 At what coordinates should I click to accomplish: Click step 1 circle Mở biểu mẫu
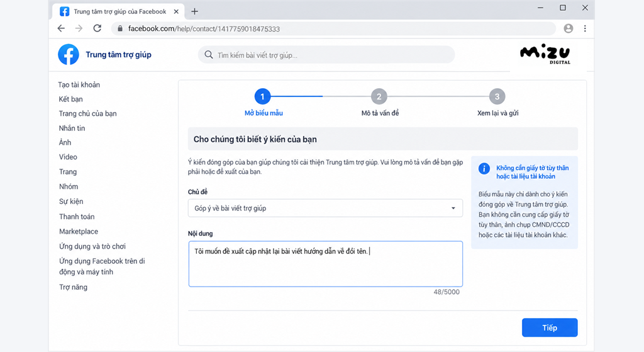[262, 96]
